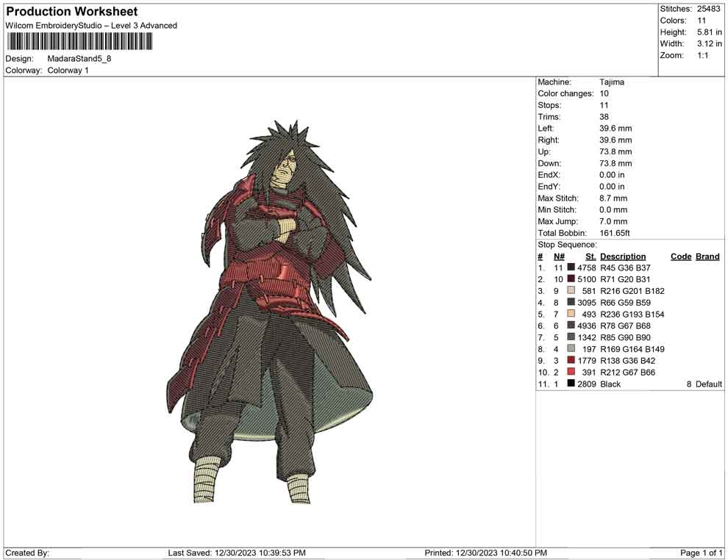Click the Production Worksheet title
728x560 pixels.
(72, 12)
